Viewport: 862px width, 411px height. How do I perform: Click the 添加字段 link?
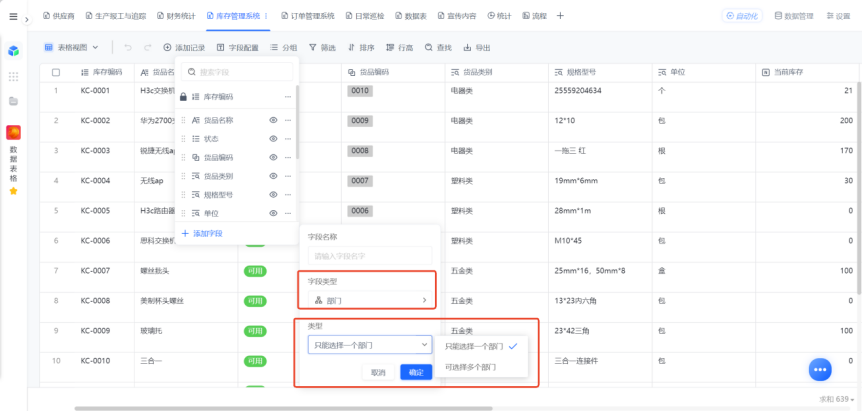(202, 234)
